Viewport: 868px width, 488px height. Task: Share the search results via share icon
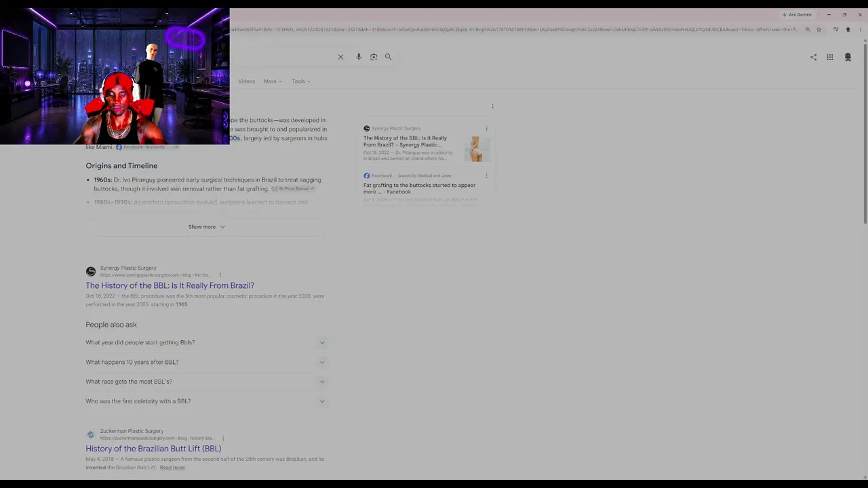tap(813, 58)
